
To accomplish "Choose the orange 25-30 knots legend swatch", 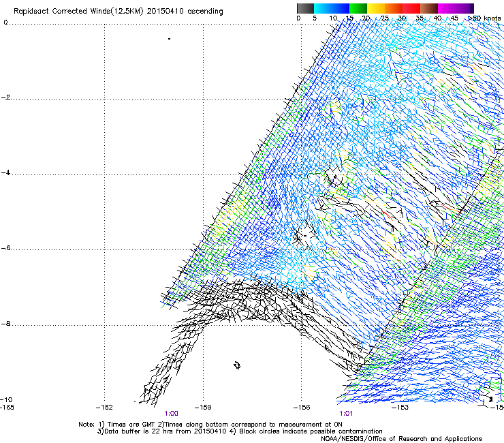I will coord(394,8).
